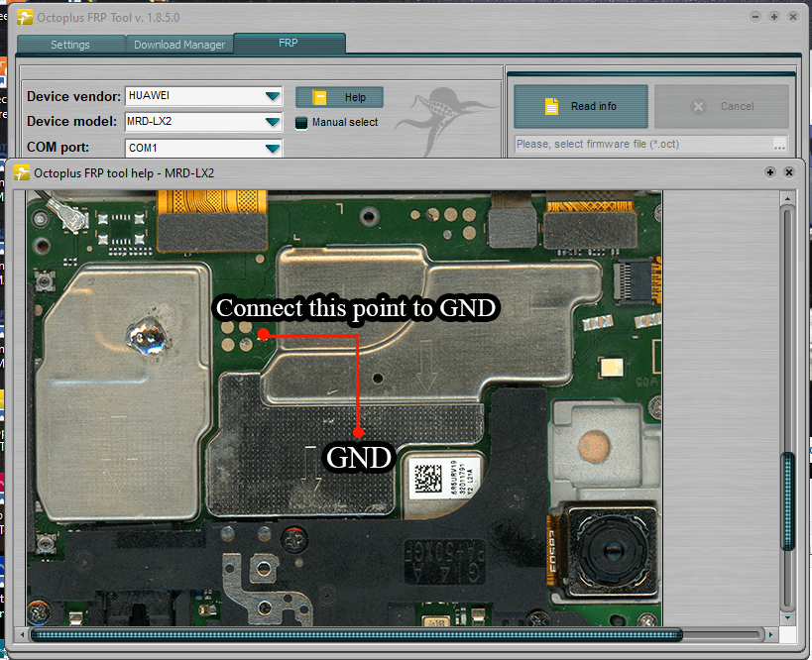Click the help window scroll down arrow

click(x=787, y=618)
